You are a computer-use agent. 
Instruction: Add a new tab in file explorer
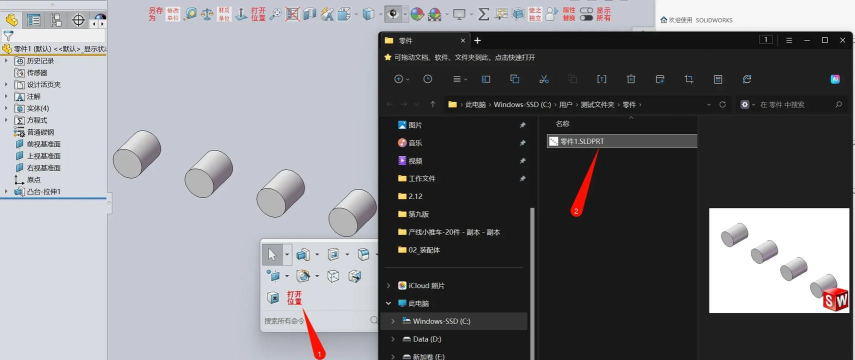pos(477,40)
